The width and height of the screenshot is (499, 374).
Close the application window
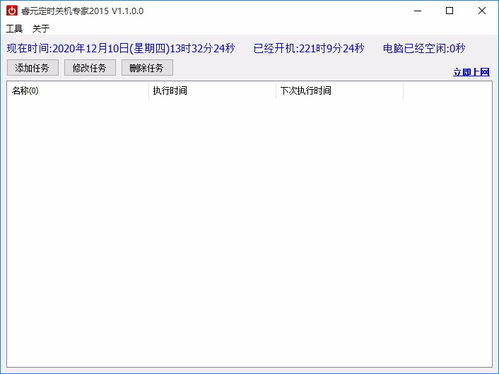point(482,11)
